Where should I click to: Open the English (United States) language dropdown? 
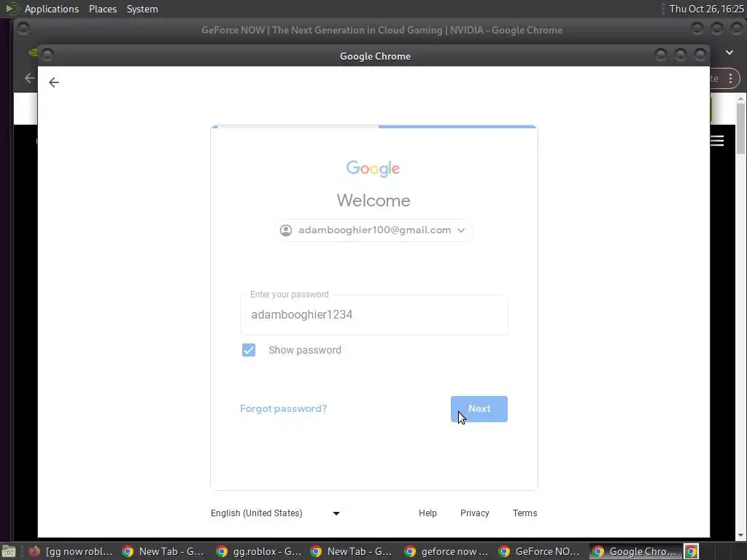point(275,513)
